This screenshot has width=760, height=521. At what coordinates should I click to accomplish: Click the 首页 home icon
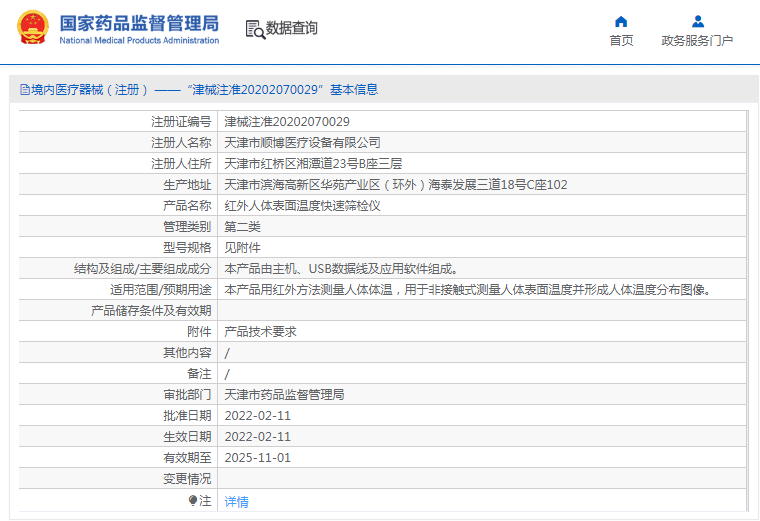point(621,22)
